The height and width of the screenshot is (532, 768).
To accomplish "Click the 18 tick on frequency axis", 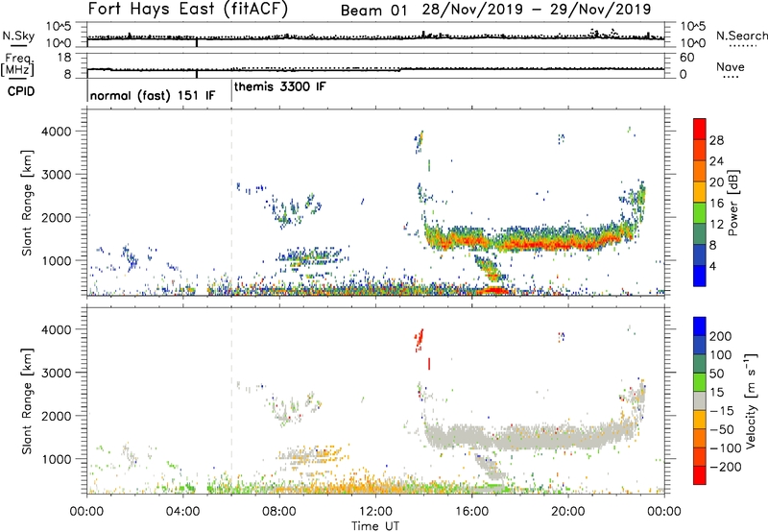I will tap(64, 58).
